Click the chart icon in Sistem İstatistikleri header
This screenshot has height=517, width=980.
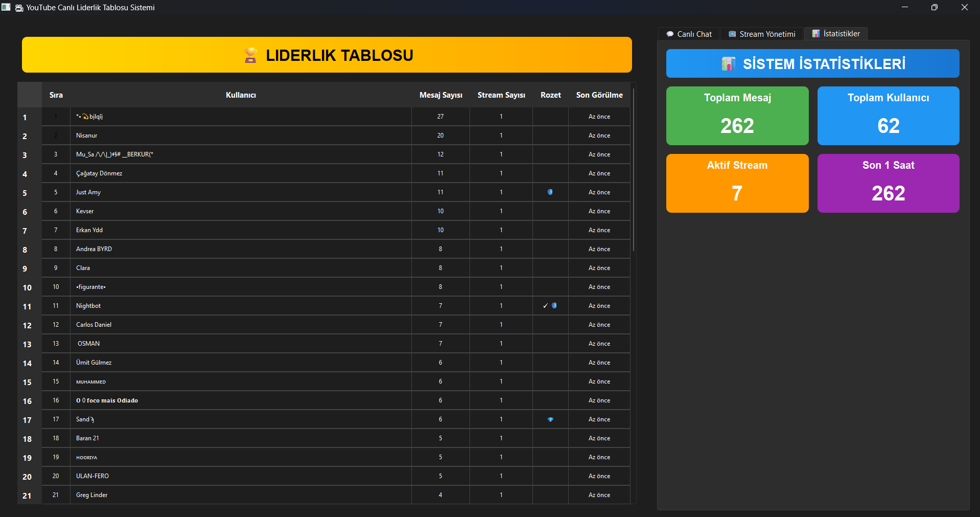coord(729,64)
